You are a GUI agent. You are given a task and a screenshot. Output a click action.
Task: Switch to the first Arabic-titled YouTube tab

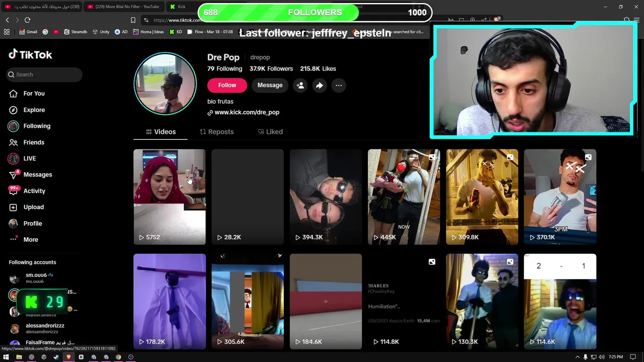coord(42,7)
